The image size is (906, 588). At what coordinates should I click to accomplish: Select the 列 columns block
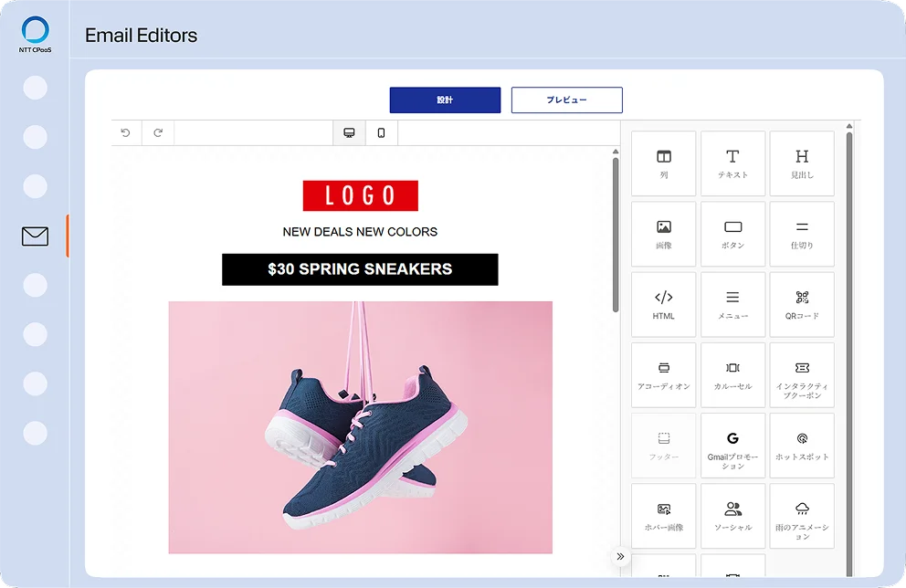point(663,163)
